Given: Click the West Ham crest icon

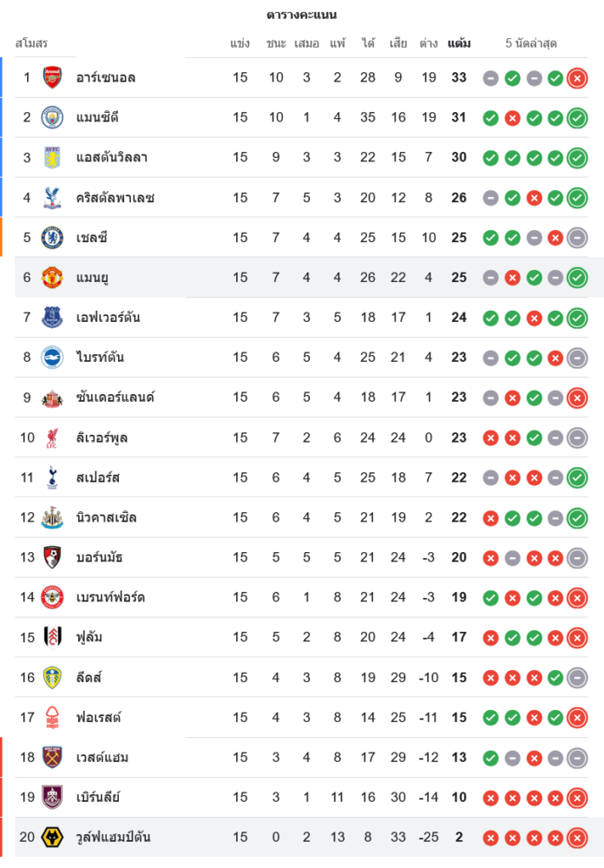Looking at the screenshot, I should tap(52, 757).
